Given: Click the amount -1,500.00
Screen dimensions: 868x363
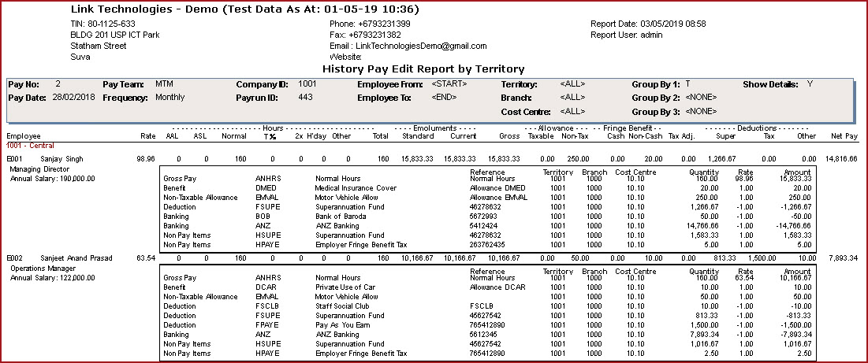Looking at the screenshot, I should (795, 325).
